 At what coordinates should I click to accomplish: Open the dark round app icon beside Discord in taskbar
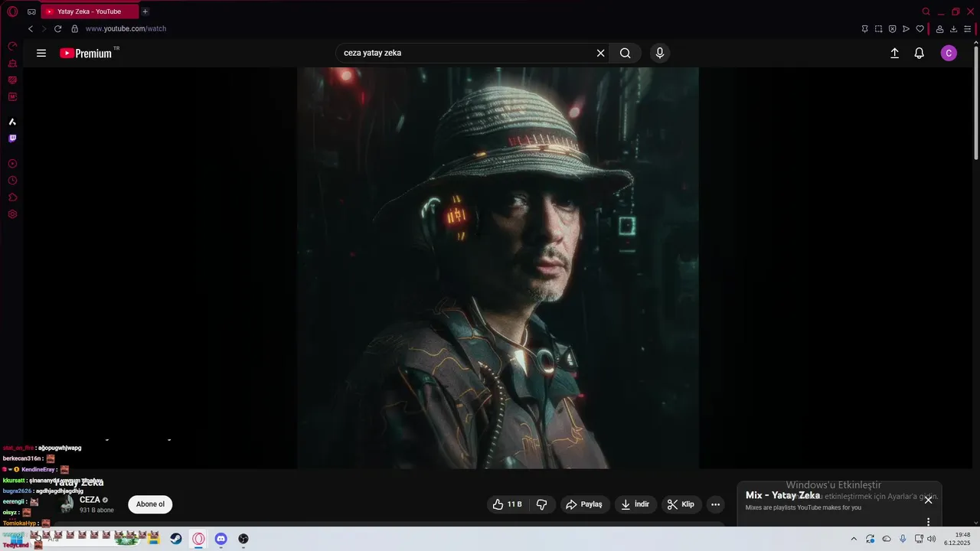coord(243,539)
